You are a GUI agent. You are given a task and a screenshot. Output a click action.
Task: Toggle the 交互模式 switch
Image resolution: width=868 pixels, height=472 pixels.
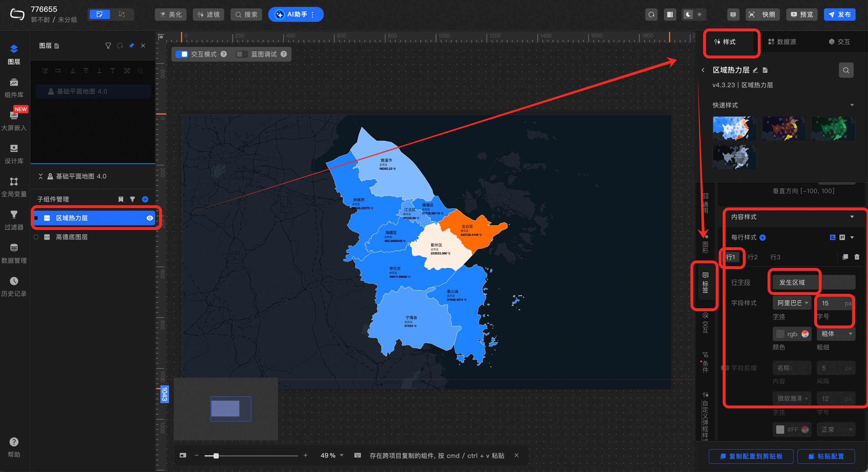(x=182, y=54)
